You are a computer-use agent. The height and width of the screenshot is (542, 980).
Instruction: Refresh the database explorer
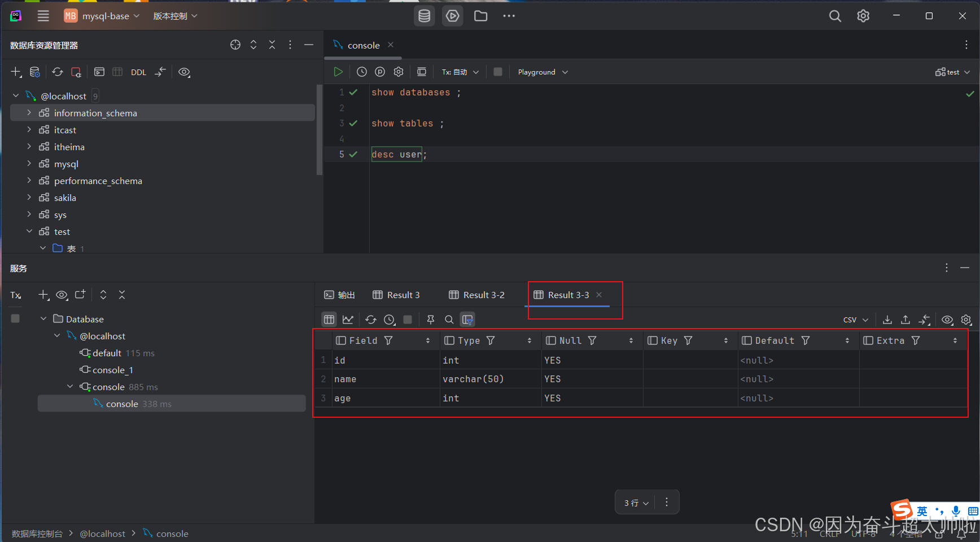tap(58, 72)
